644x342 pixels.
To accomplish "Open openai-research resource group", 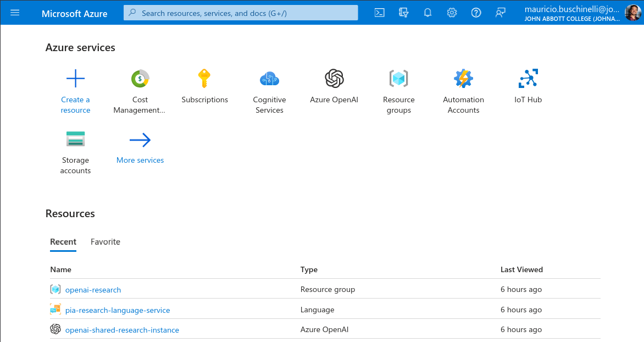I will click(93, 290).
